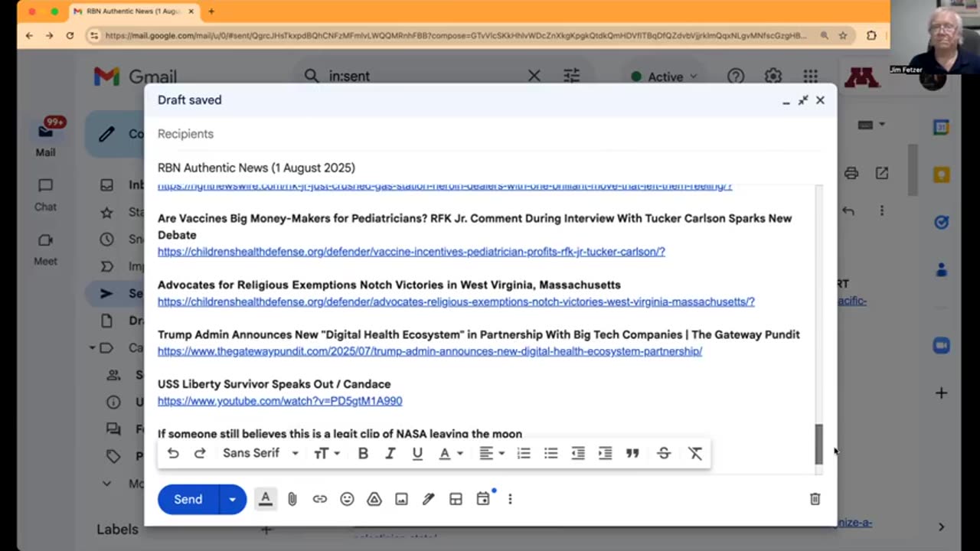980x551 pixels.
Task: Open Google Tasks side panel icon
Action: [941, 222]
